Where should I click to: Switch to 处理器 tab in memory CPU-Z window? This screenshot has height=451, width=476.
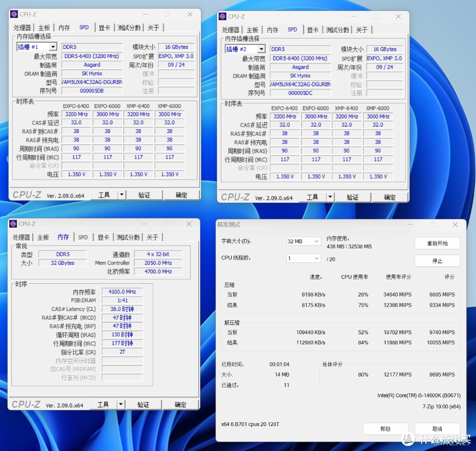tap(21, 237)
